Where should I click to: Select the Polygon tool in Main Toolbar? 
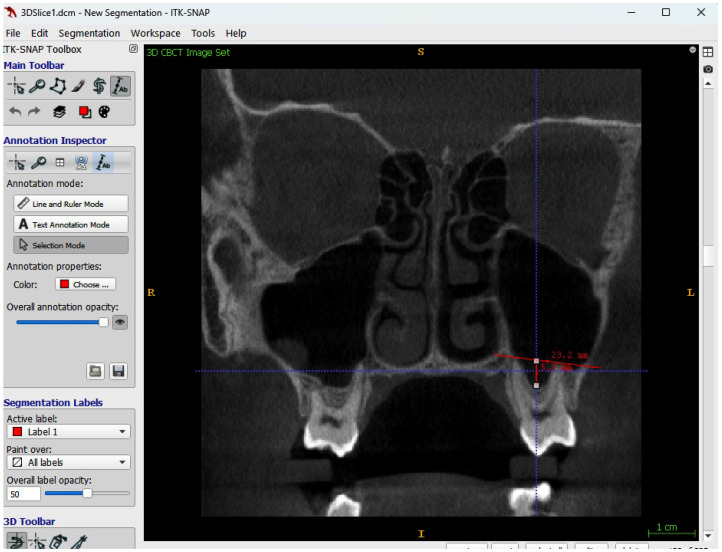58,86
